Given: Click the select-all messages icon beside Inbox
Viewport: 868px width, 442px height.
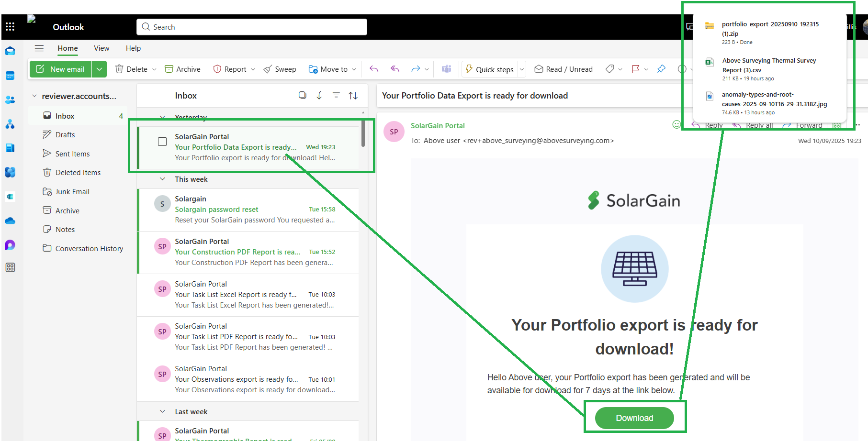Looking at the screenshot, I should [x=302, y=96].
